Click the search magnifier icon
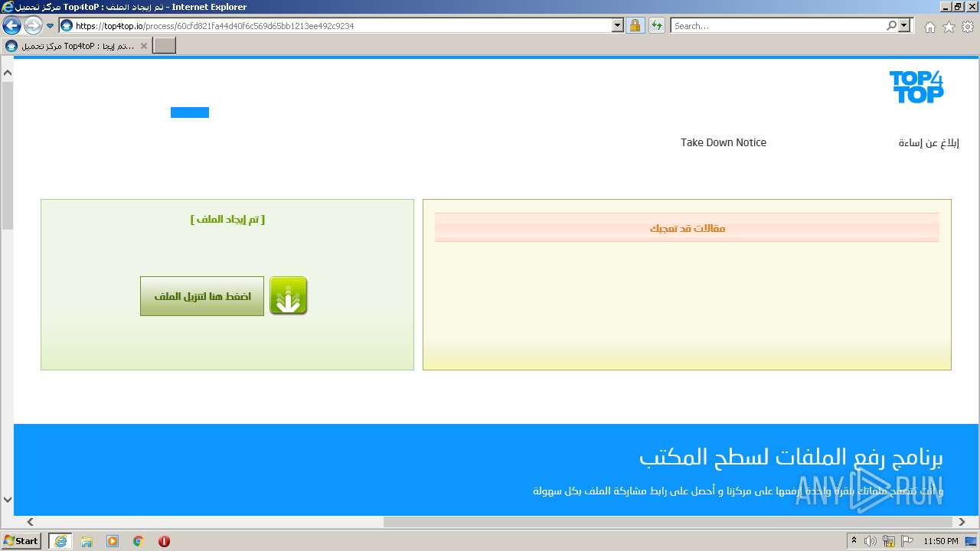The height and width of the screenshot is (551, 980). click(891, 26)
